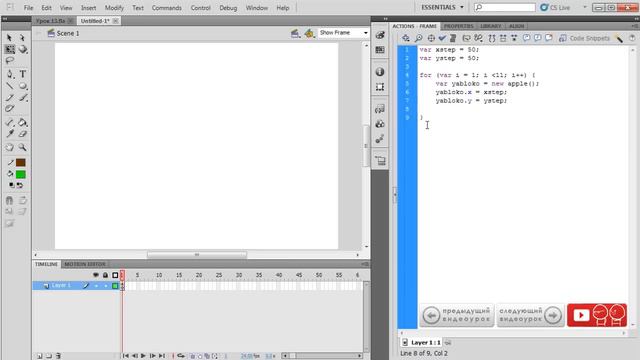This screenshot has width=640, height=360.
Task: Select the Line tool
Action: 10,86
